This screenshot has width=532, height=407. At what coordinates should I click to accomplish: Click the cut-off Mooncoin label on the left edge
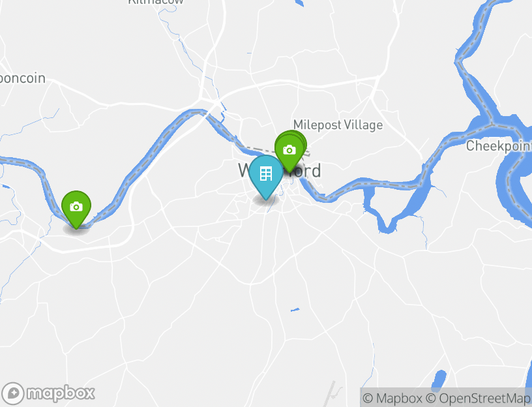[23, 78]
